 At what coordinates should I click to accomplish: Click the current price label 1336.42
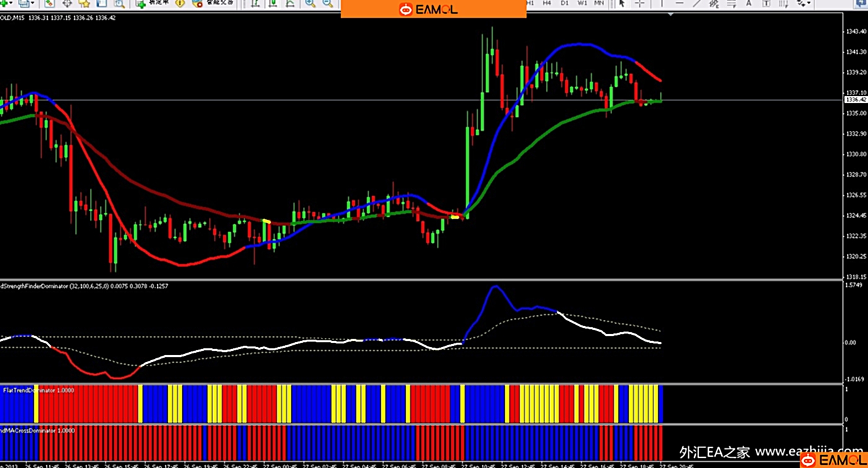(x=856, y=99)
